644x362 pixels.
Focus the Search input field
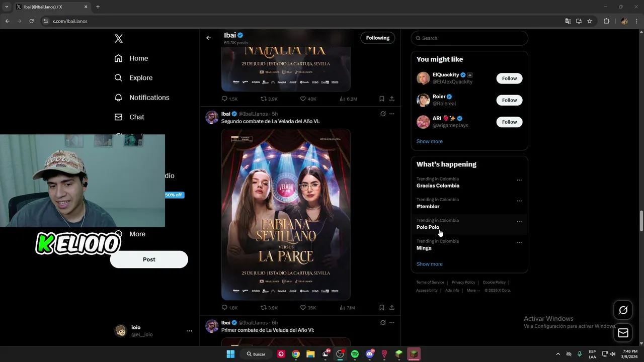point(469,38)
